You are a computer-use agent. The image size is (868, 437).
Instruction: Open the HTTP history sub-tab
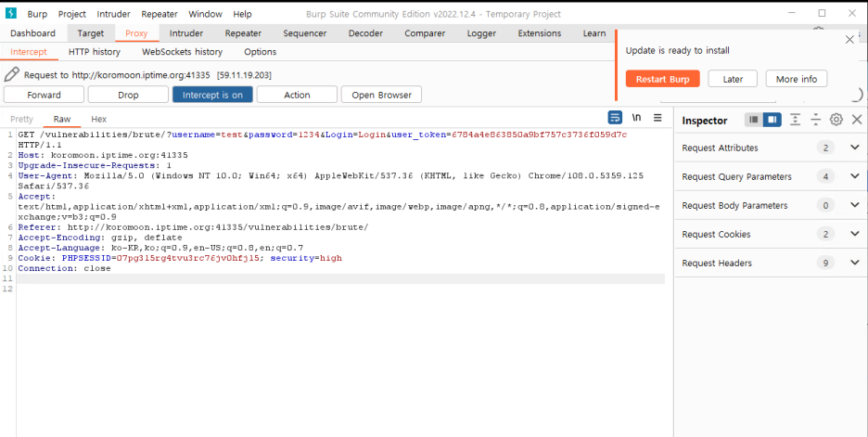(94, 52)
